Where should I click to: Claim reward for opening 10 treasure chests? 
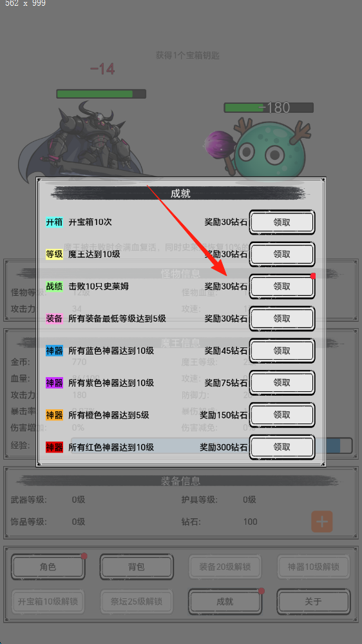point(282,222)
